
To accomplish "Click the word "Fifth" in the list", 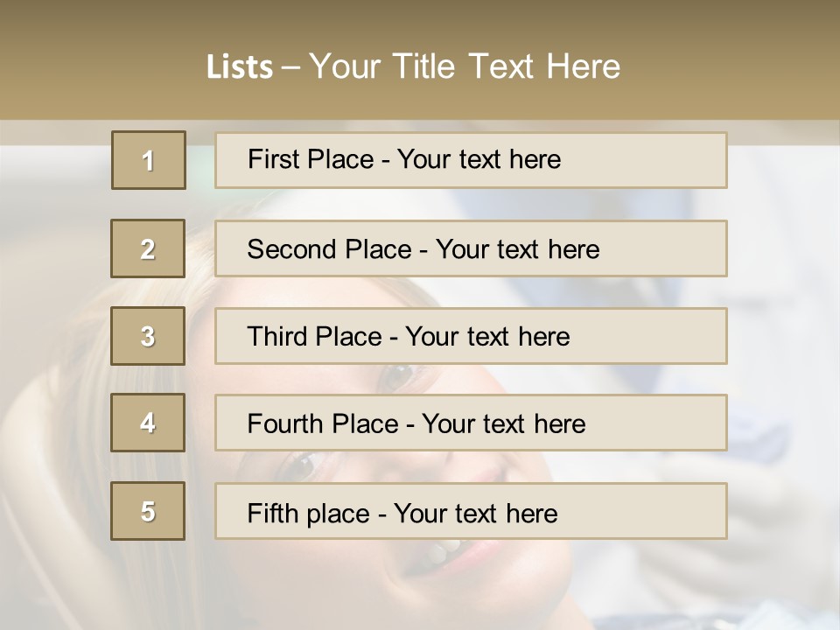I will [x=274, y=513].
